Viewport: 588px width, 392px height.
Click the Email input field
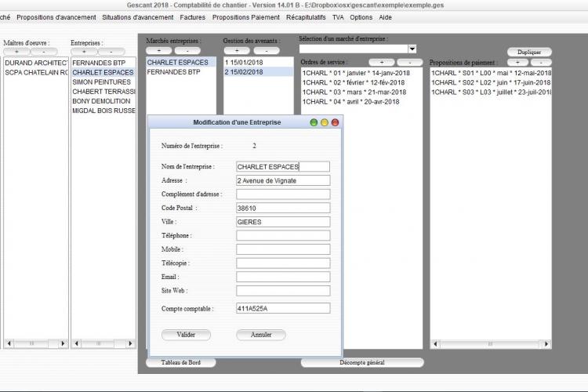click(283, 277)
